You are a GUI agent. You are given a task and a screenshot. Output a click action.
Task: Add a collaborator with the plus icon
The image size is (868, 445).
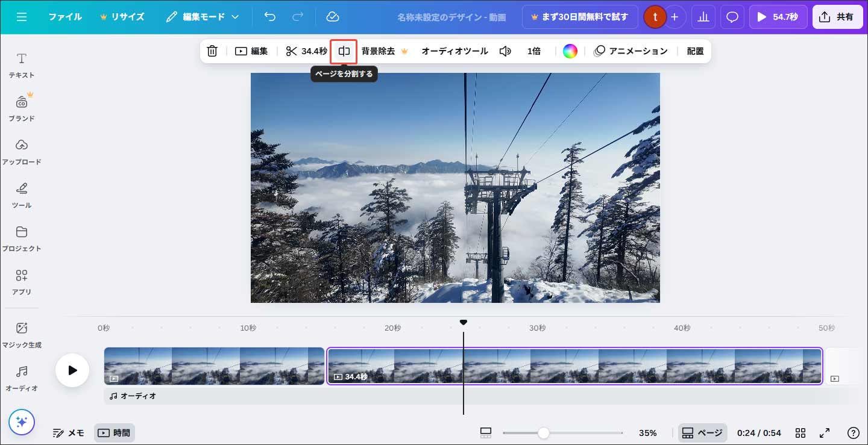click(x=675, y=17)
